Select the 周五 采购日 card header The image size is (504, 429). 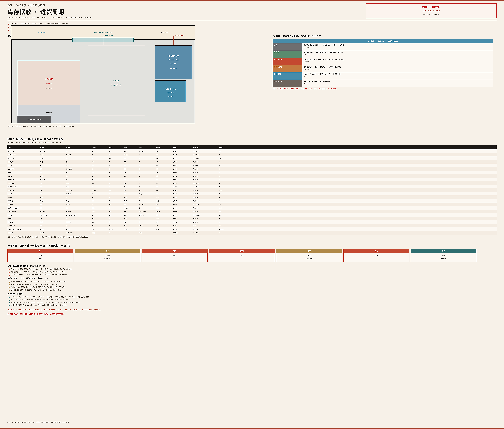click(x=309, y=251)
